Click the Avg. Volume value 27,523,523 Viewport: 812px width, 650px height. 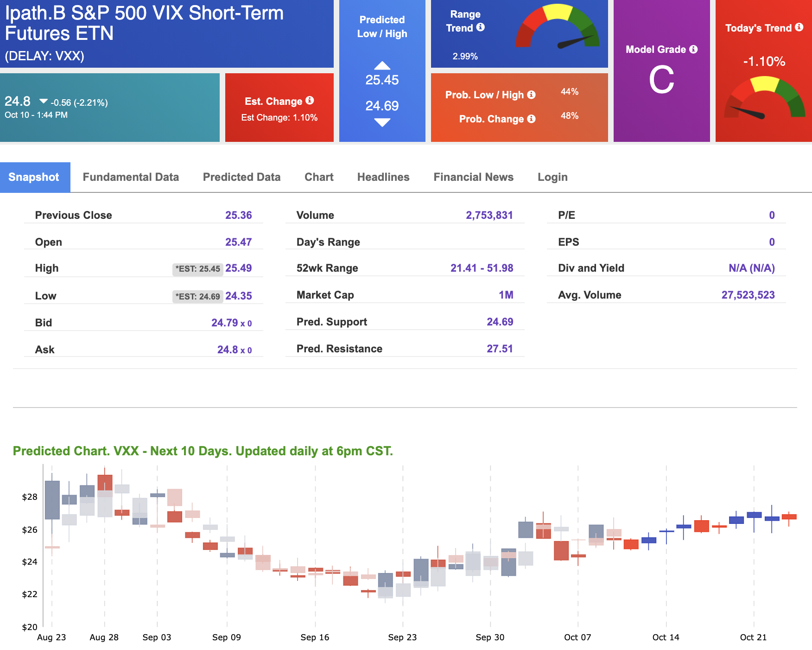tap(748, 295)
